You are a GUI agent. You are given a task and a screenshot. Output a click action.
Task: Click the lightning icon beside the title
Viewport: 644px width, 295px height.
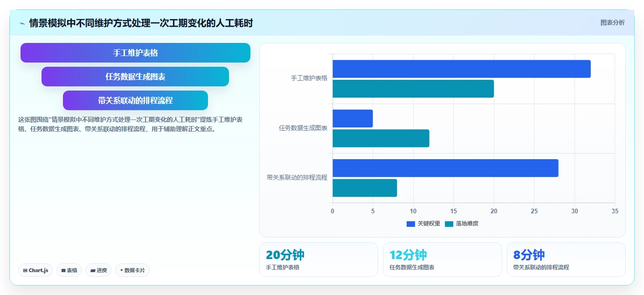[22, 23]
